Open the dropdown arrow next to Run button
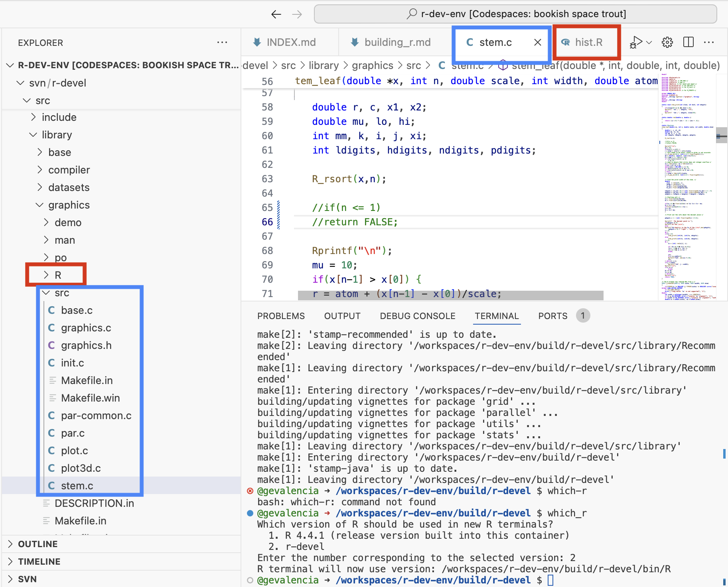This screenshot has width=728, height=587. pyautogui.click(x=649, y=42)
